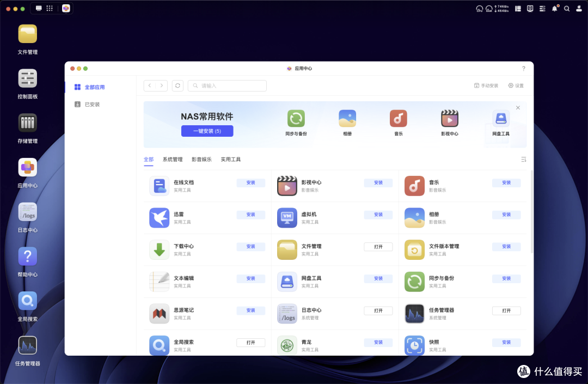Click the 快照 app icon

414,345
